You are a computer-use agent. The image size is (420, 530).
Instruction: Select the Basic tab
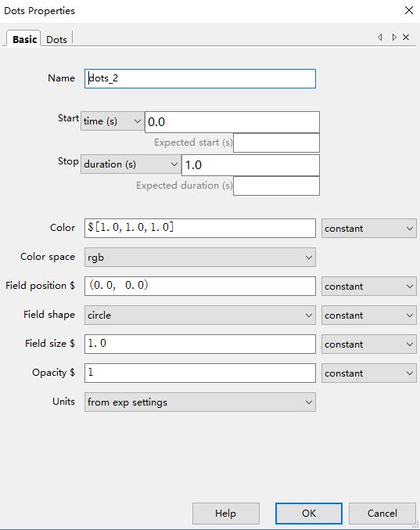(24, 39)
